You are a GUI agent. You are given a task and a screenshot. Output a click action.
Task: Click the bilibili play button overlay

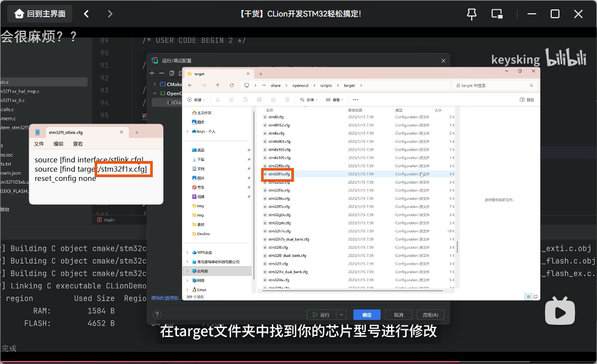(559, 311)
